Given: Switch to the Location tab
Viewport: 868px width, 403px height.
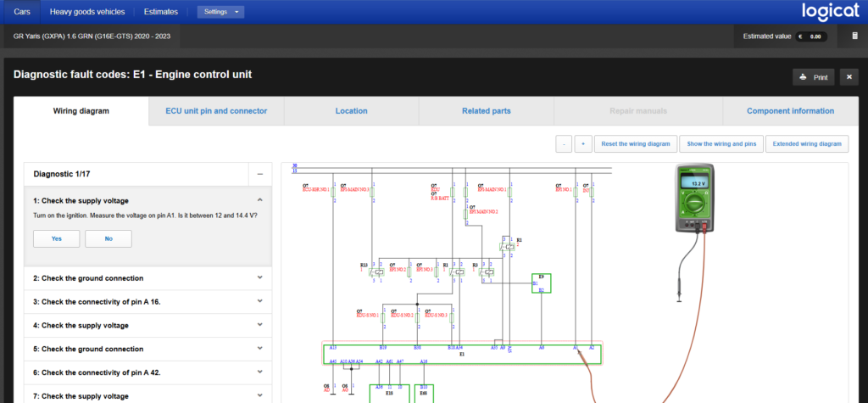Looking at the screenshot, I should [352, 111].
